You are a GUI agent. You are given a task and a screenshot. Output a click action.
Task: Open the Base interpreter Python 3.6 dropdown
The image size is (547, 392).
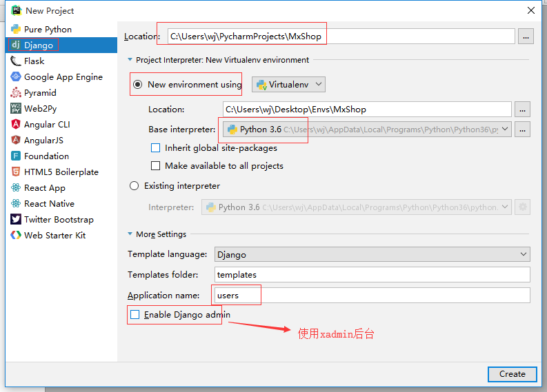point(368,130)
